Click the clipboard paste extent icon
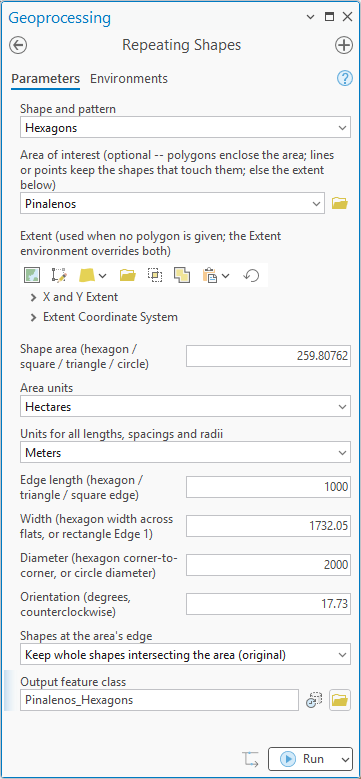This screenshot has height=779, width=361. [x=211, y=275]
